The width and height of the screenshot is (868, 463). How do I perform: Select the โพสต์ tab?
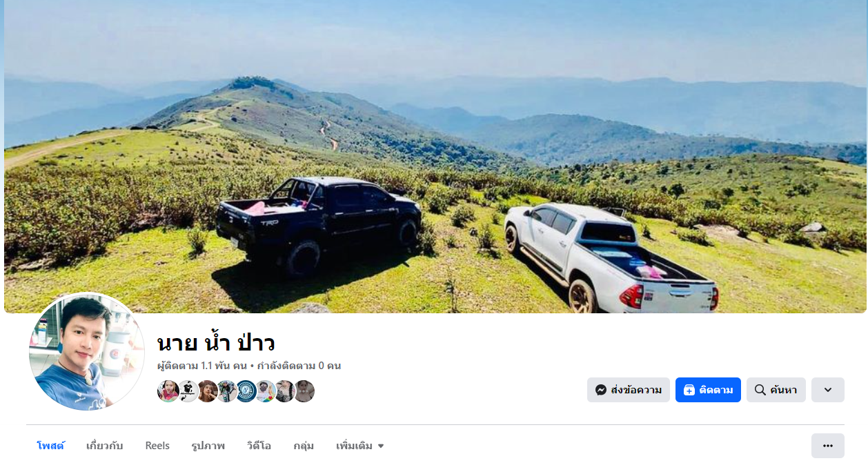50,446
